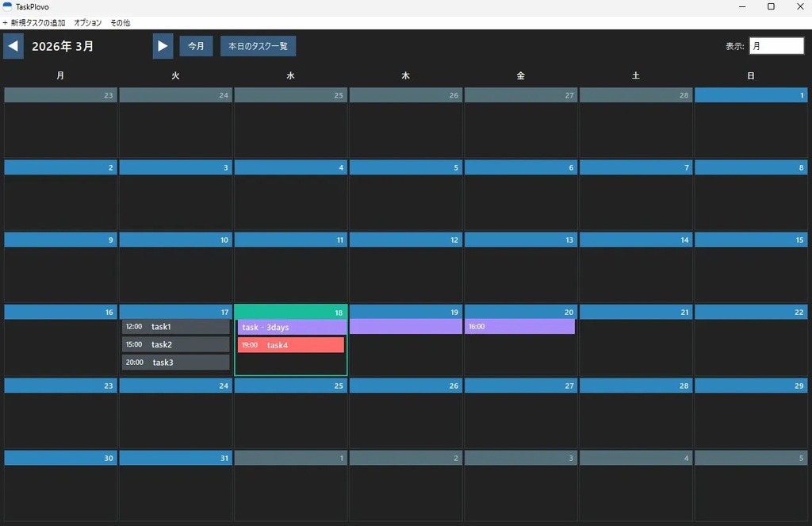The width and height of the screenshot is (812, 526).
Task: Select task1 scheduled at 12:00
Action: (x=174, y=326)
